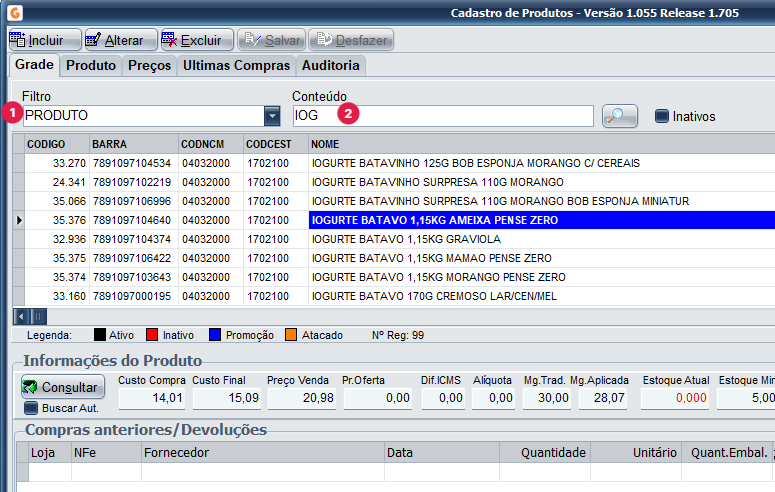The height and width of the screenshot is (492, 775).
Task: Click the Consultar button
Action: click(63, 387)
